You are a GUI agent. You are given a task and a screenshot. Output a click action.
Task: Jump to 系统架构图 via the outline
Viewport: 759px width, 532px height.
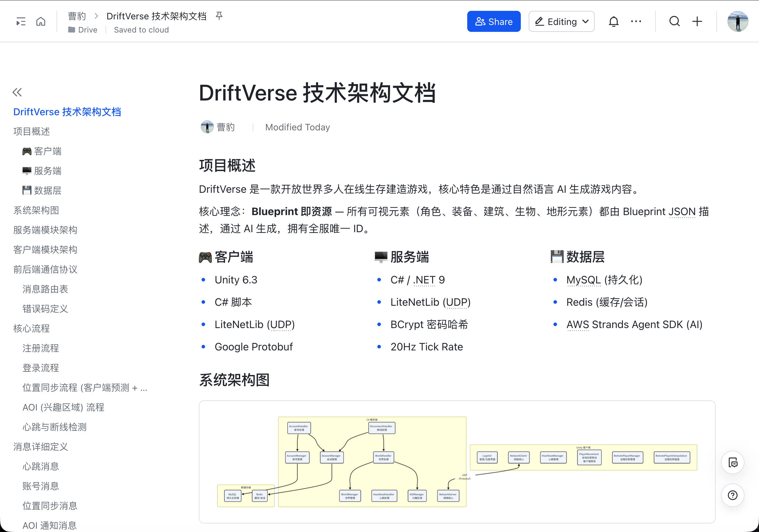click(36, 210)
